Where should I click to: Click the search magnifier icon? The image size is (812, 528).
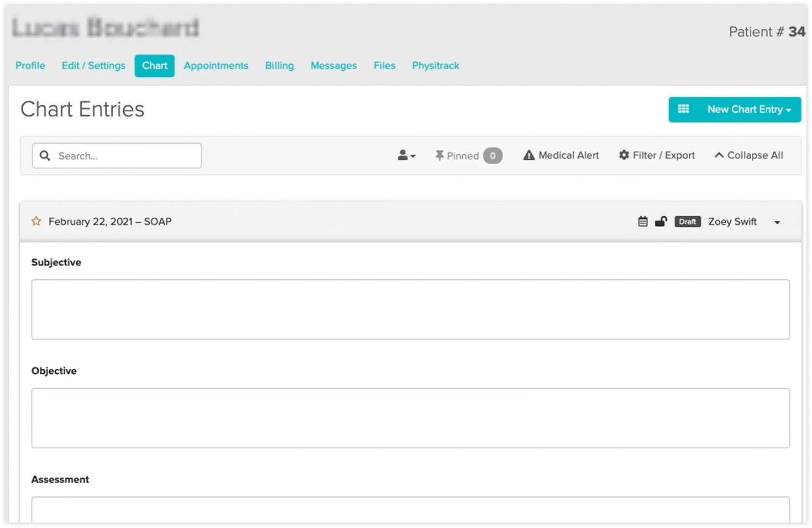45,155
